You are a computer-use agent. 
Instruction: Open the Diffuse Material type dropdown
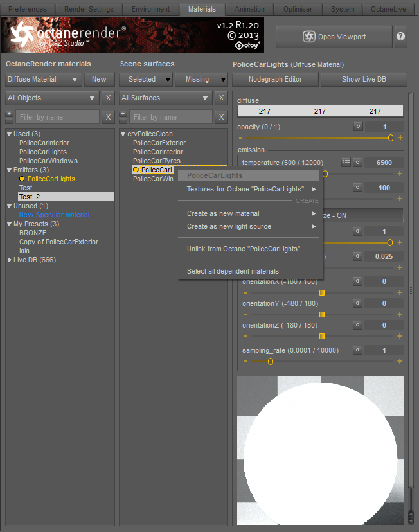click(44, 80)
